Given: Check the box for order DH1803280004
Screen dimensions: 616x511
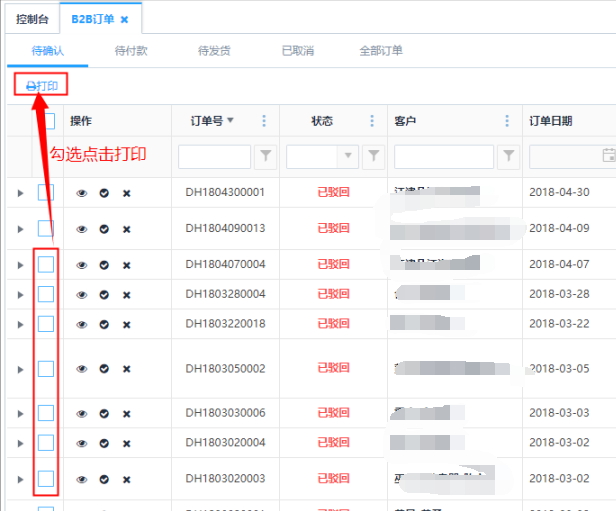Looking at the screenshot, I should pyautogui.click(x=46, y=294).
